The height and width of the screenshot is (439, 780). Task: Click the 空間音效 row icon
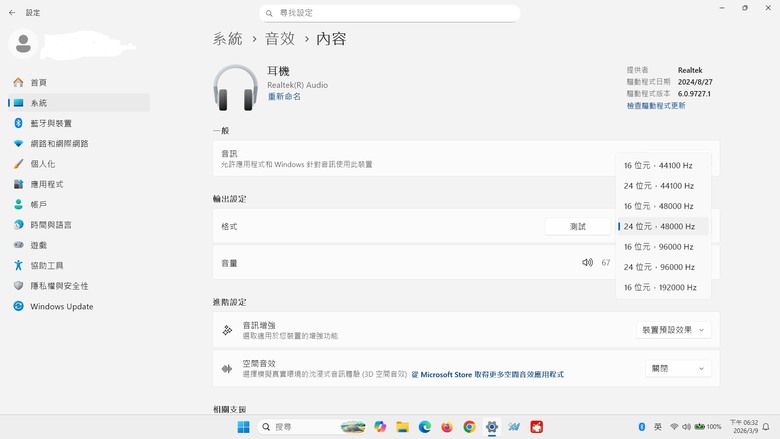[227, 369]
